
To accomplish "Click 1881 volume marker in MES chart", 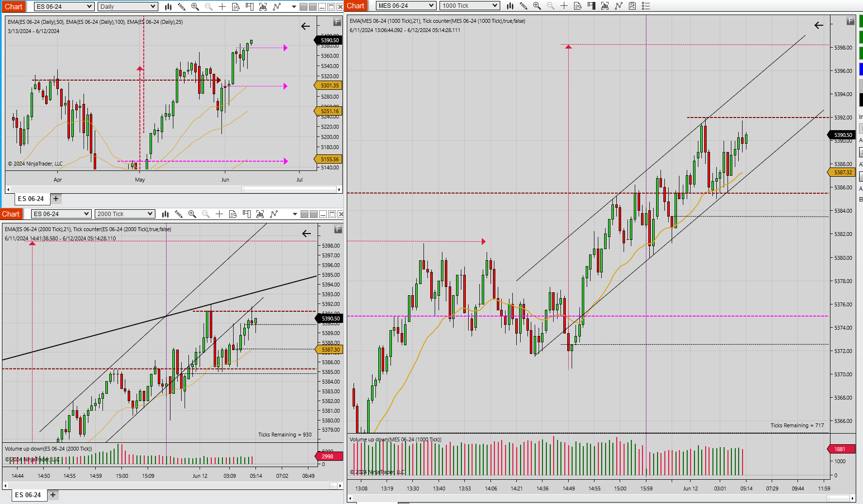I will [840, 449].
